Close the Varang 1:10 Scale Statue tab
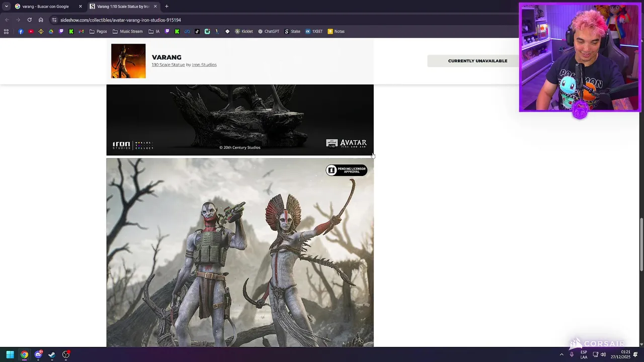The width and height of the screenshot is (644, 362). (x=155, y=7)
